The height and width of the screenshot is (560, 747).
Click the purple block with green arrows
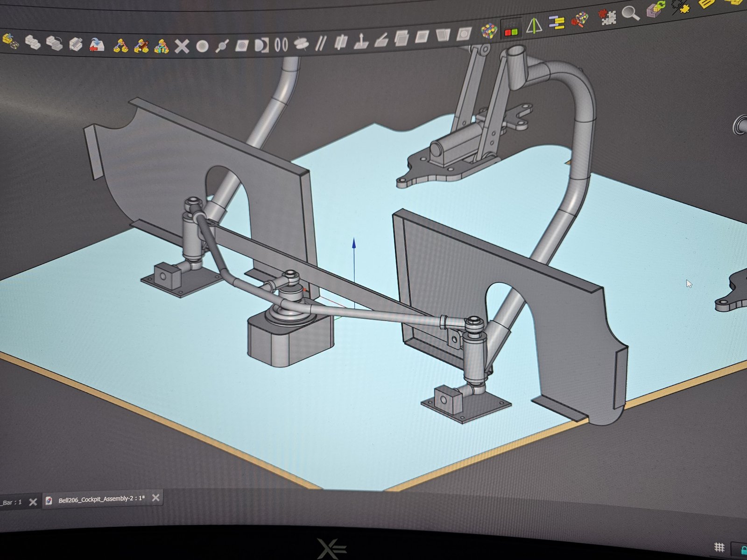click(656, 10)
